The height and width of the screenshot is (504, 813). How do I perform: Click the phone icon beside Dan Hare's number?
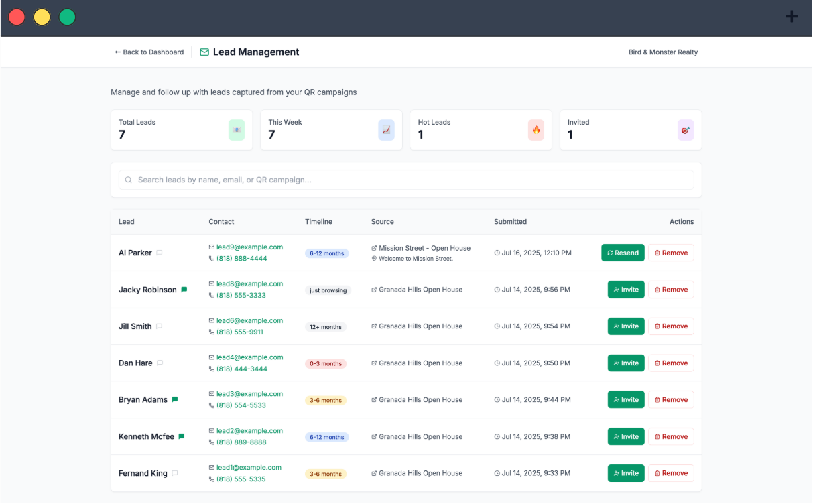(211, 369)
